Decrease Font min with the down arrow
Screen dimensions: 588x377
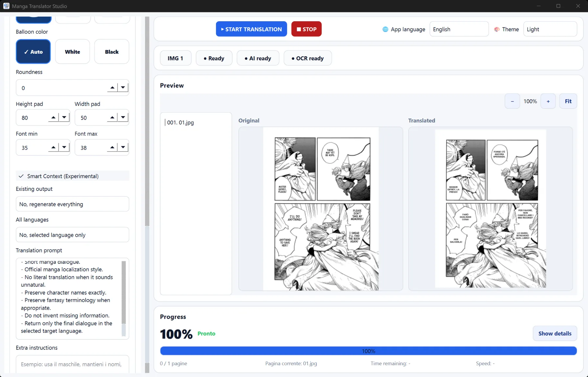64,147
